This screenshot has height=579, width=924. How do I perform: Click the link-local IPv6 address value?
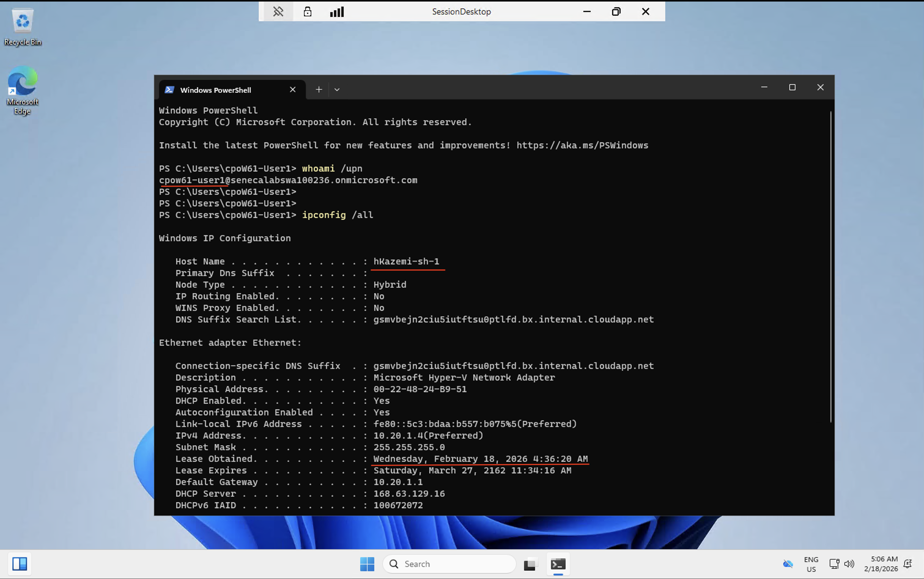pos(475,424)
